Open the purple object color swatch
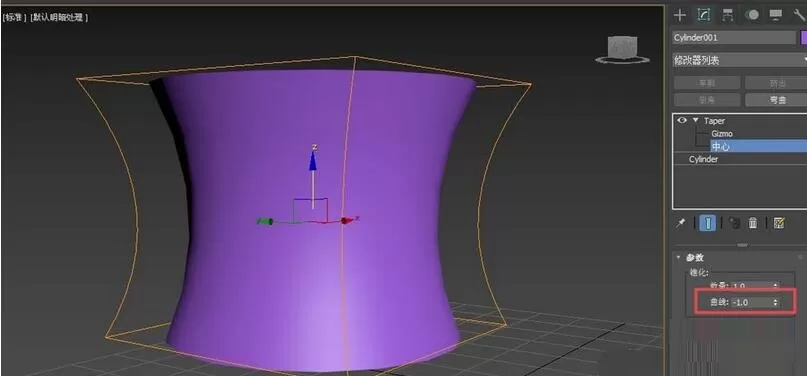The width and height of the screenshot is (807, 376). [803, 38]
